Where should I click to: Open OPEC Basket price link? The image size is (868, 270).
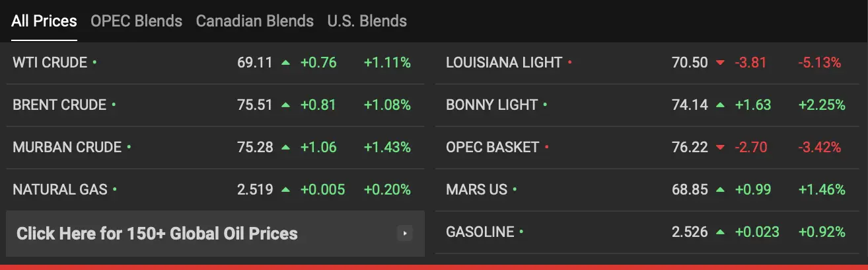tap(493, 148)
